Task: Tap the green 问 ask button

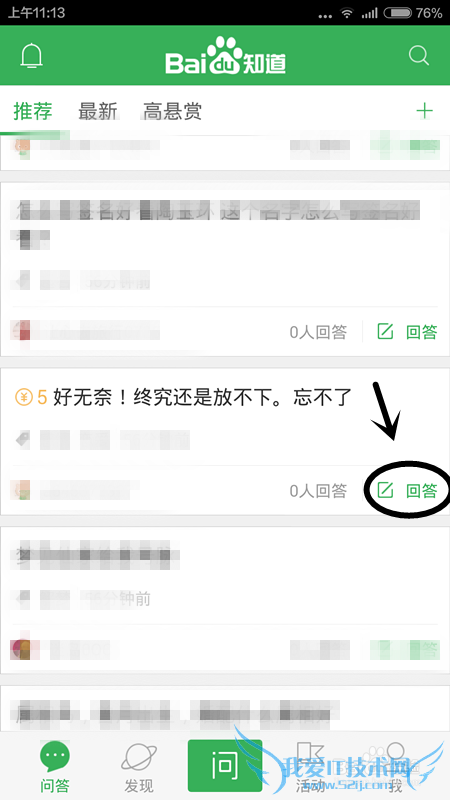Action: (225, 765)
